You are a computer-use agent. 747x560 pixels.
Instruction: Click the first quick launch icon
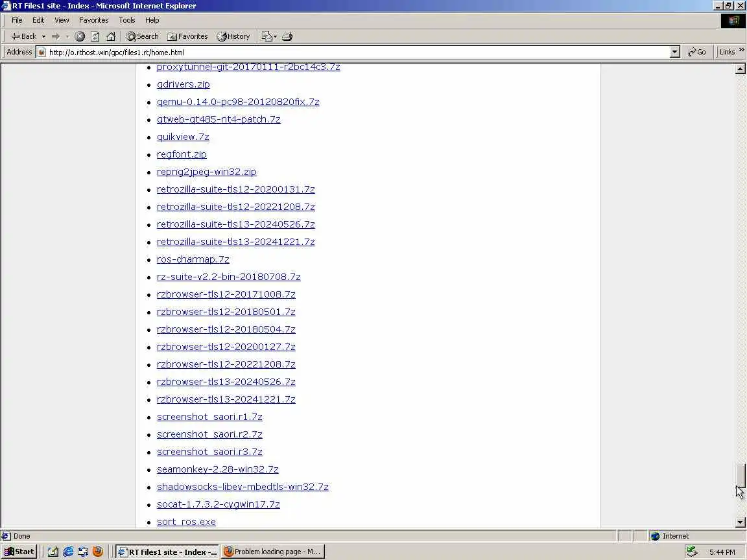[53, 552]
